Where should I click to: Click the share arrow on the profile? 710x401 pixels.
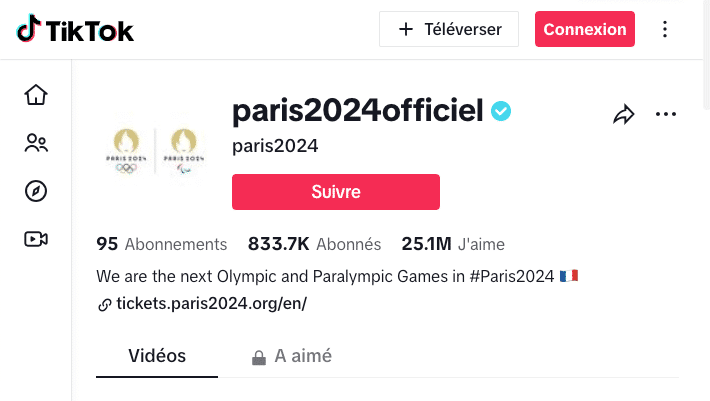tap(624, 115)
